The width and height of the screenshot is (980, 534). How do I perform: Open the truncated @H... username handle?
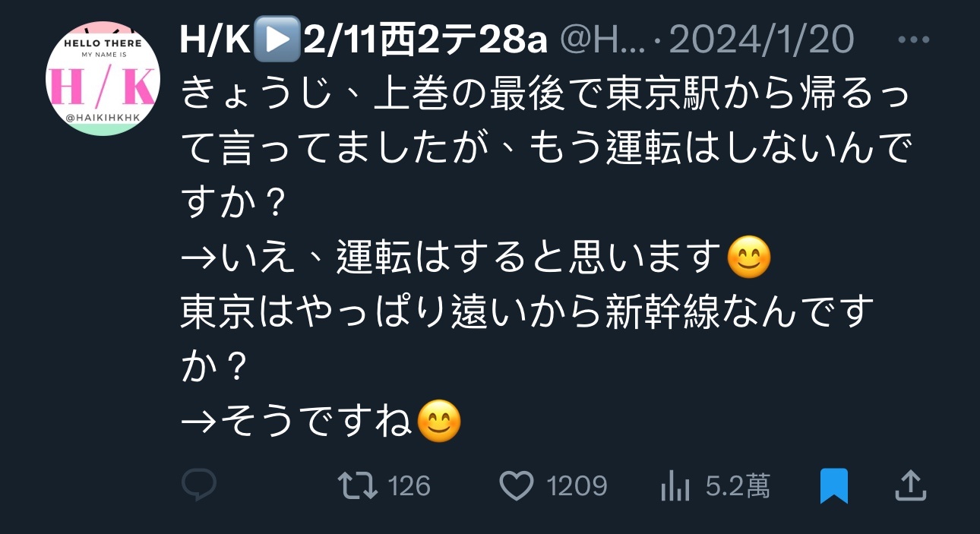603,39
